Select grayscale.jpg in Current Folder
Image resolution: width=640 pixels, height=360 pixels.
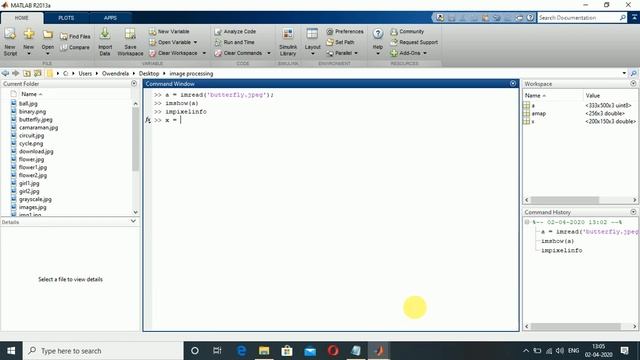[35, 199]
